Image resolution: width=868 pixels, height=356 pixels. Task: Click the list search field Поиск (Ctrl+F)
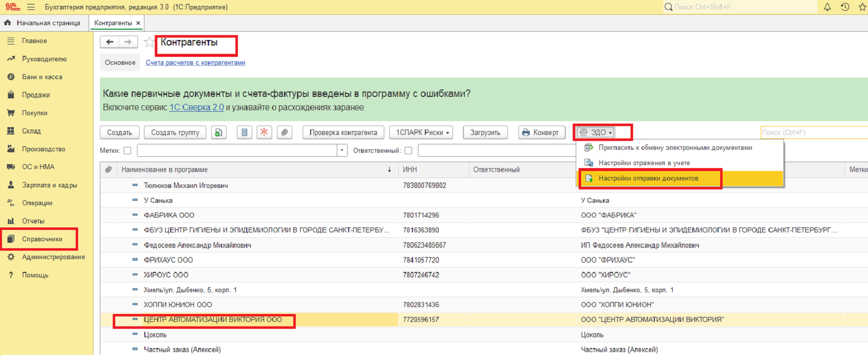click(x=814, y=133)
